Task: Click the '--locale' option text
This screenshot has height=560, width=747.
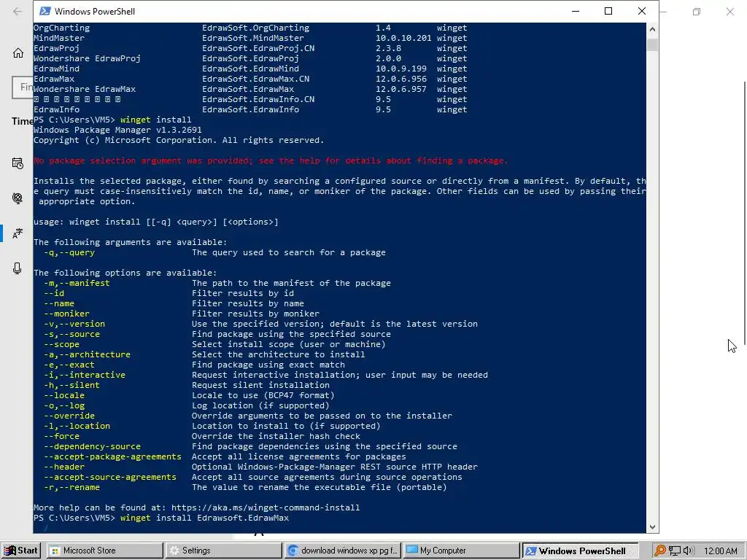Action: tap(64, 395)
